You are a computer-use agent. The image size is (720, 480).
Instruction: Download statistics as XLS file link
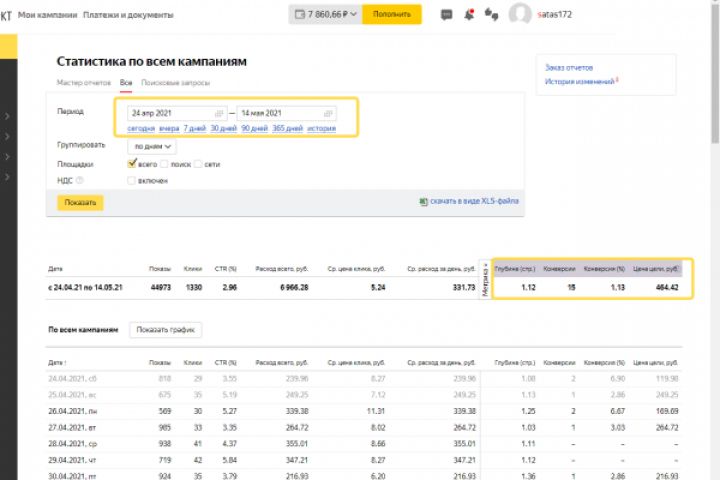click(x=474, y=201)
